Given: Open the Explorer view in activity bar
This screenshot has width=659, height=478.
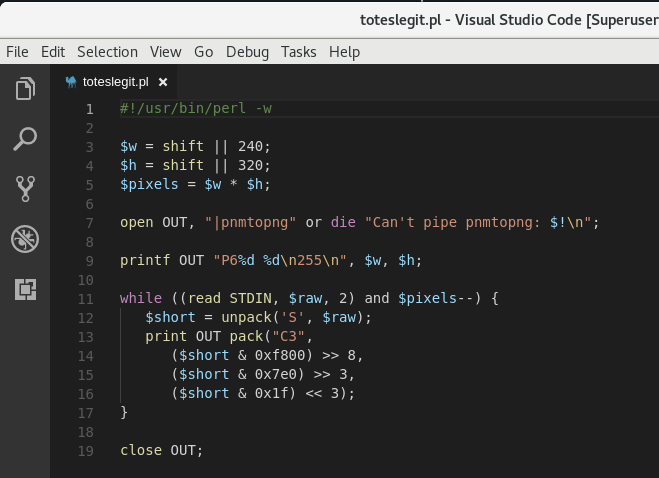Looking at the screenshot, I should (25, 89).
